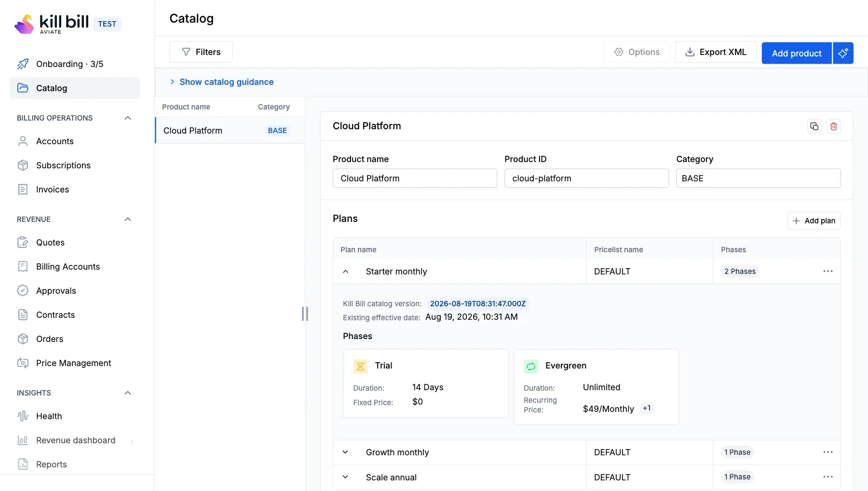Open Growth monthly more options menu

(x=828, y=452)
